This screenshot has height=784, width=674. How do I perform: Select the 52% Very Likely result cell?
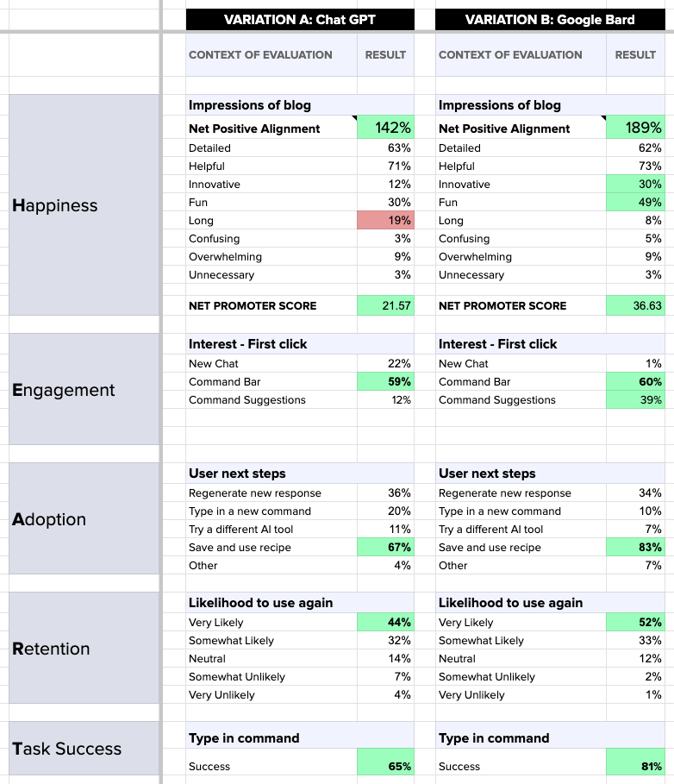pyautogui.click(x=635, y=623)
